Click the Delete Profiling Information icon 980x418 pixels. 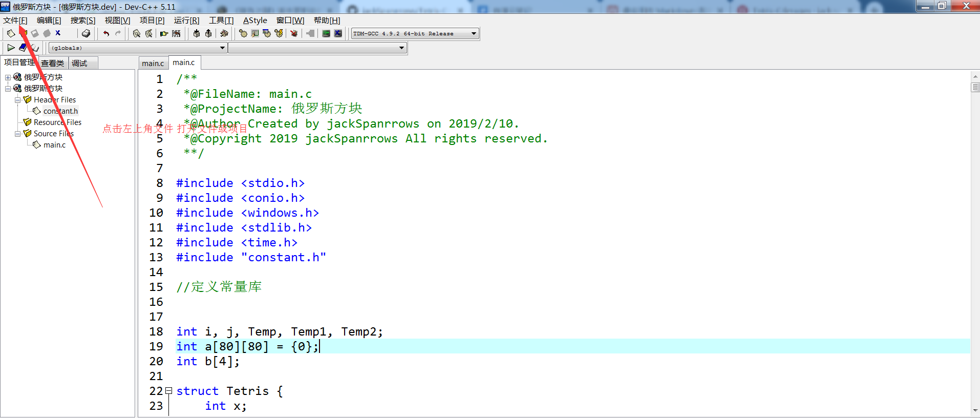338,33
